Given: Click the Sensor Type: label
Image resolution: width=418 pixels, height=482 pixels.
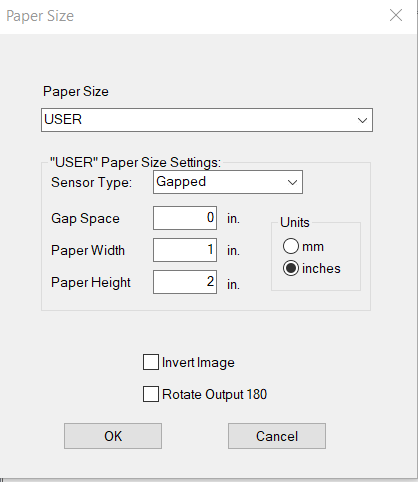Looking at the screenshot, I should click(91, 183).
